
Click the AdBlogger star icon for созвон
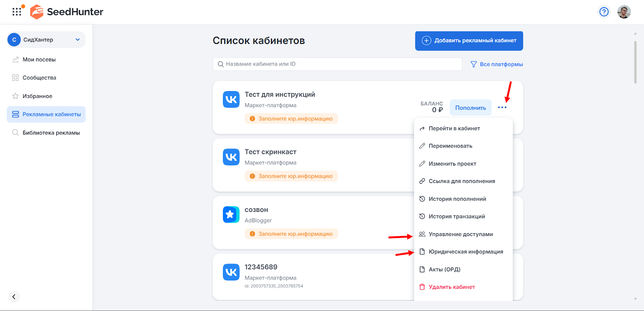tap(231, 215)
